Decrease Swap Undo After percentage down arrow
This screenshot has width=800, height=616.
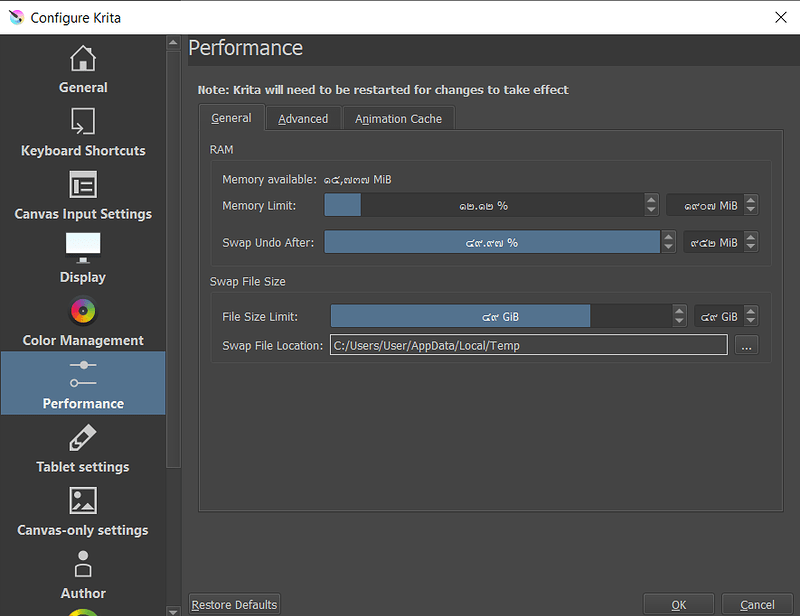[x=668, y=248]
